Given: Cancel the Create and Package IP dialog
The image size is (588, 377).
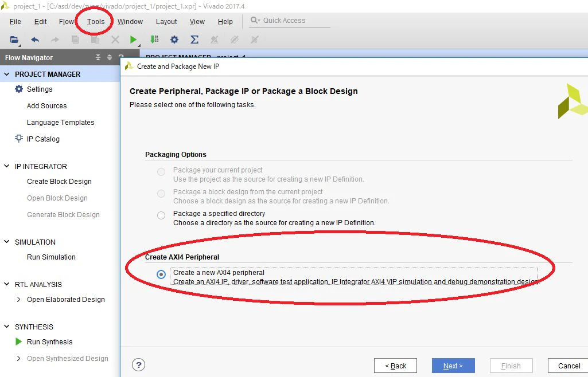Looking at the screenshot, I should (568, 366).
